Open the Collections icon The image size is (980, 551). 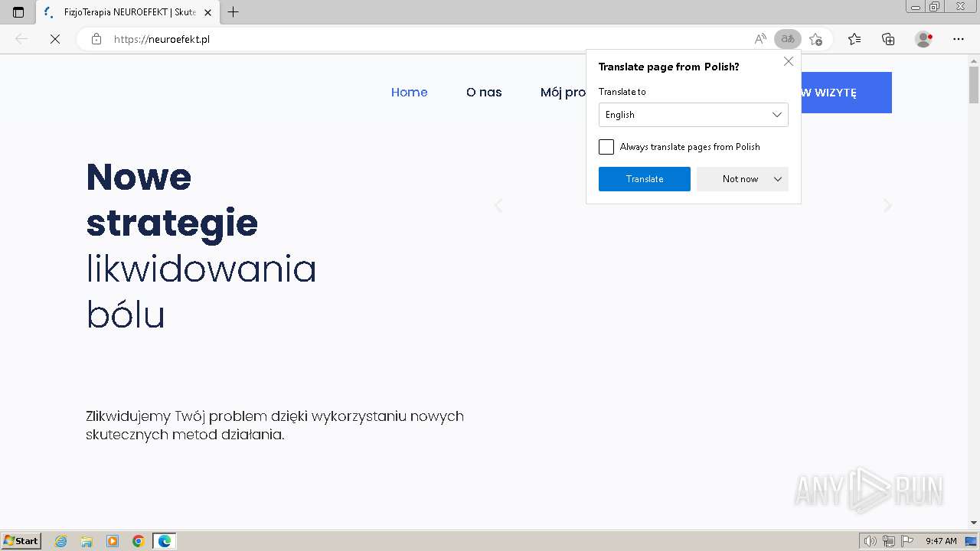888,39
